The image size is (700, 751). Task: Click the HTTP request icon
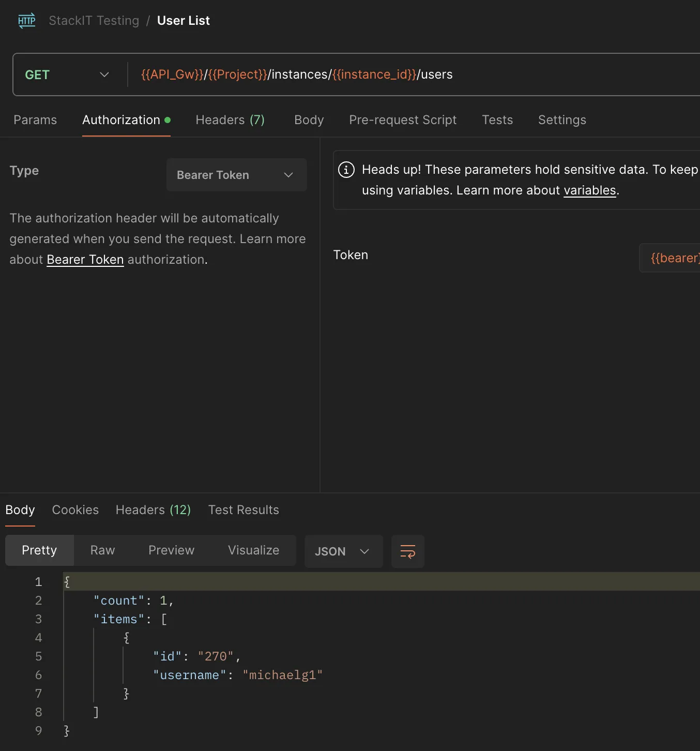point(27,21)
